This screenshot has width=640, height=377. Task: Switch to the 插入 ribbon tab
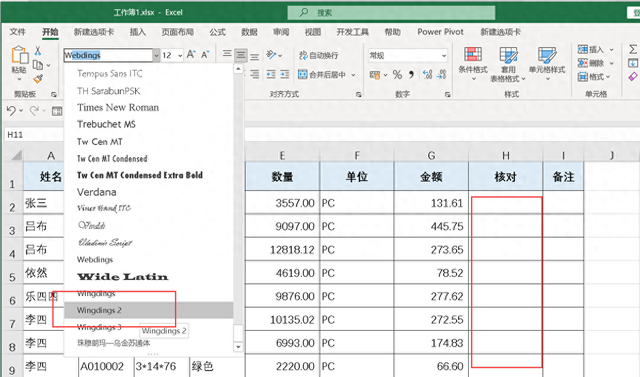pos(138,32)
